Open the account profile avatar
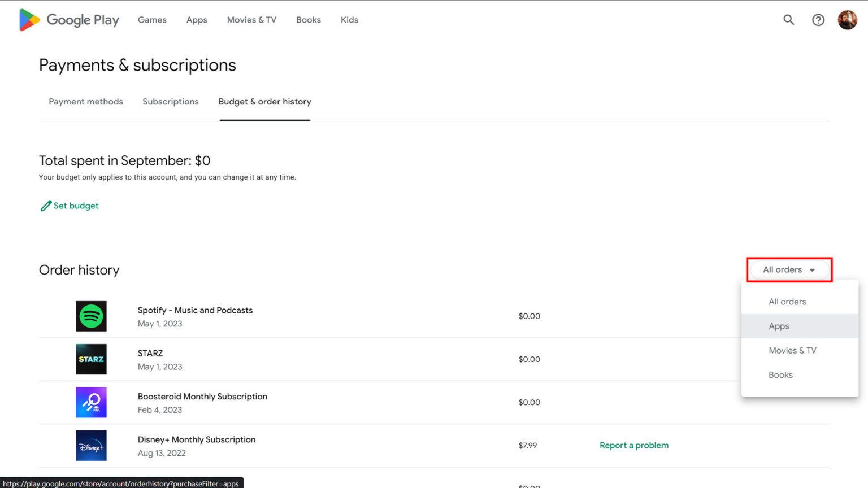 847,20
